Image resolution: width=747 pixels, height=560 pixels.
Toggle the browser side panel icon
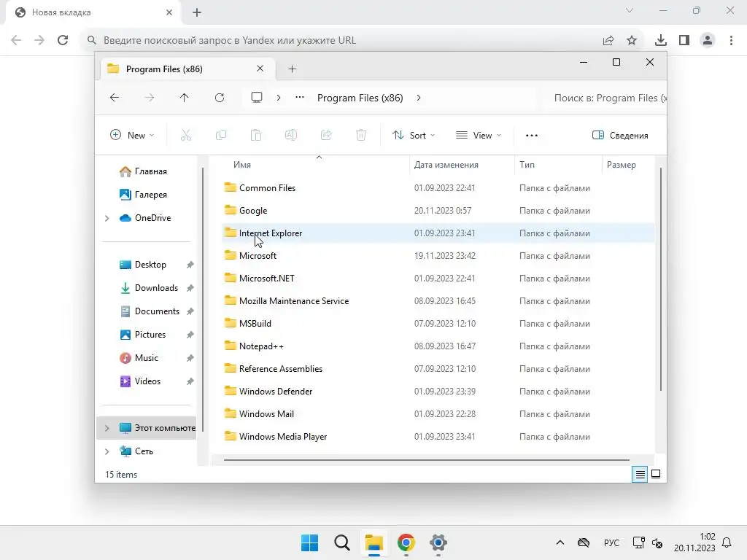(x=684, y=40)
